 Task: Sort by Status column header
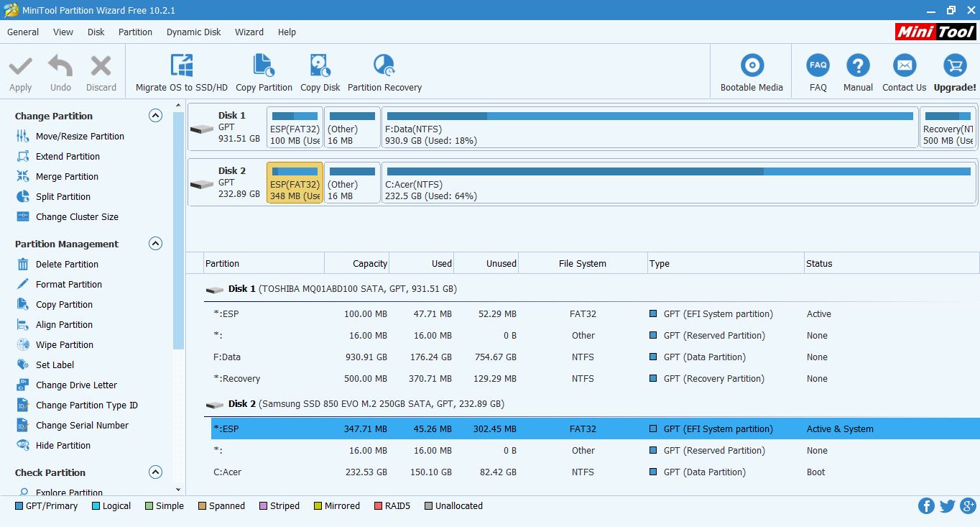click(x=891, y=263)
